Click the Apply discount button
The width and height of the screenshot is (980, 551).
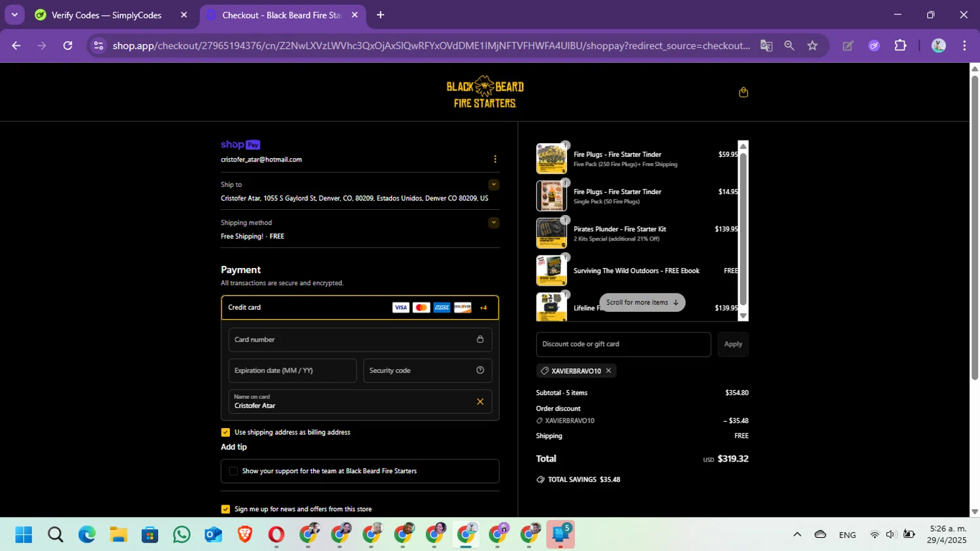click(x=733, y=344)
